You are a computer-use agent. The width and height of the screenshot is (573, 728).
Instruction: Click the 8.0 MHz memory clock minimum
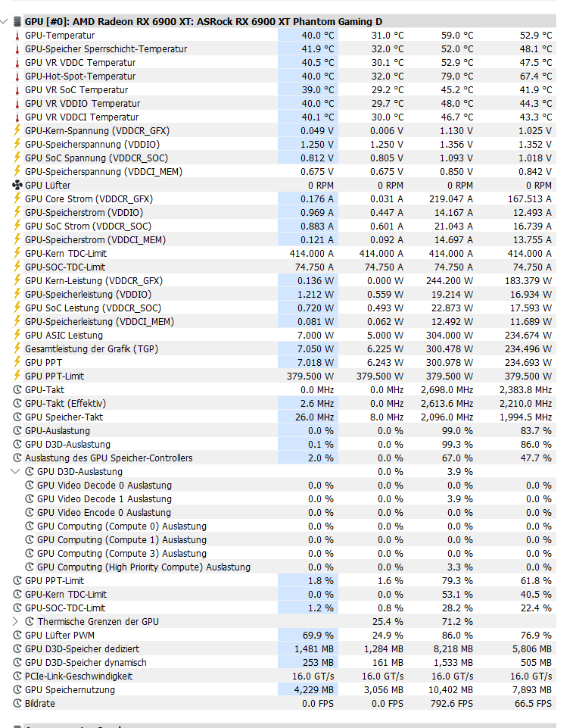pyautogui.click(x=387, y=417)
